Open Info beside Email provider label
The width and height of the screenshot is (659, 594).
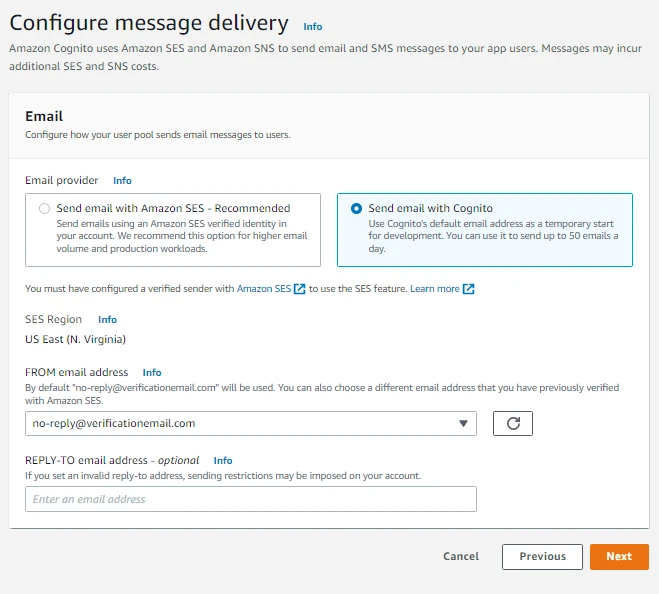pos(122,181)
